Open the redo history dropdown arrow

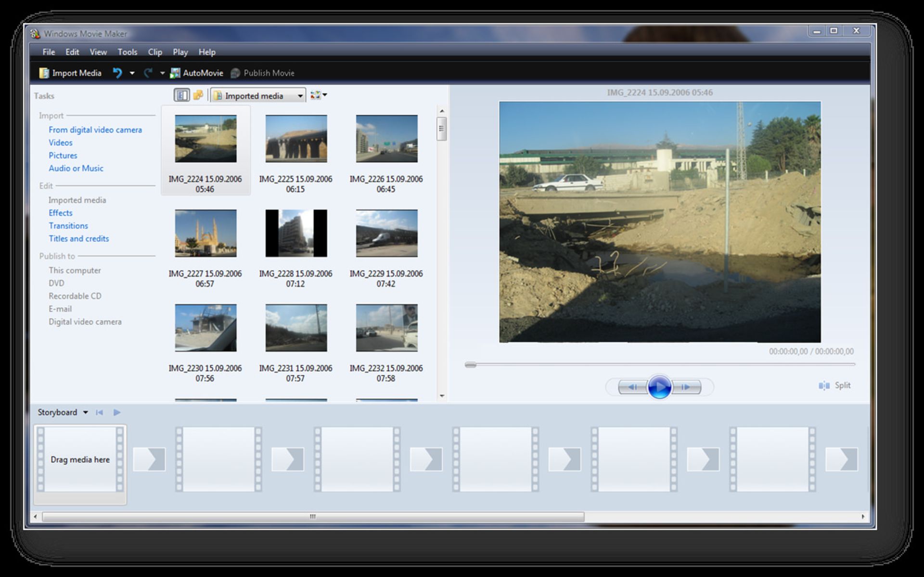click(x=162, y=73)
